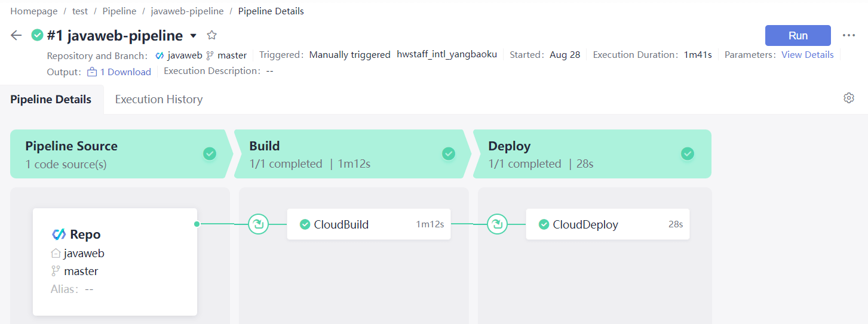Open the javaweb-pipeline breadcrumb link

click(187, 11)
